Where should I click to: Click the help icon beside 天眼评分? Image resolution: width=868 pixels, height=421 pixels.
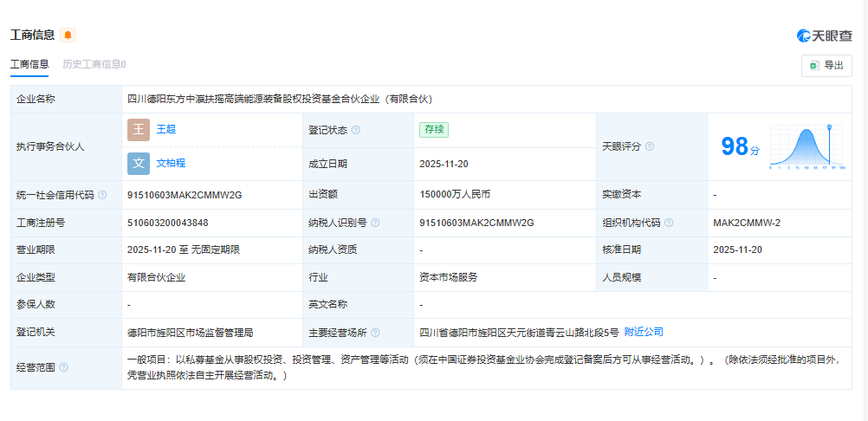(x=650, y=147)
